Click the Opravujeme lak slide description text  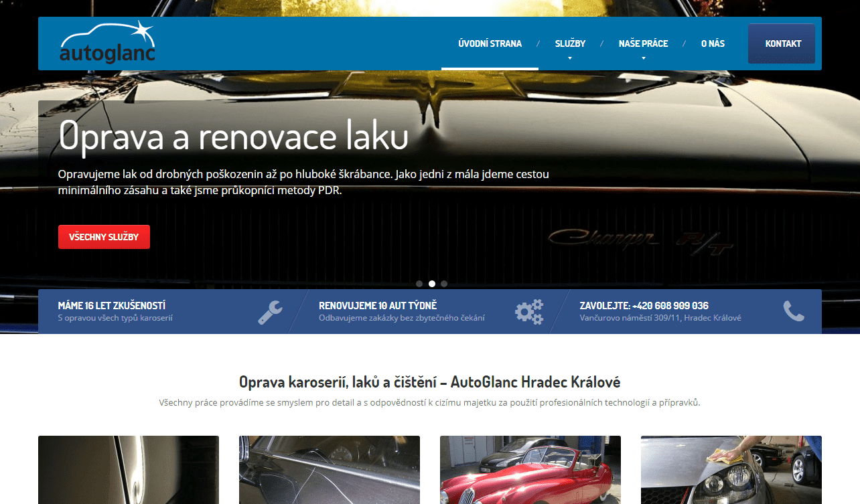303,182
